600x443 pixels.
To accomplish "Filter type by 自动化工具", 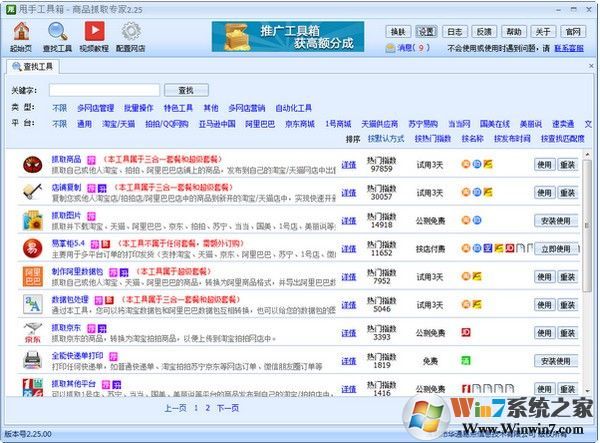I will coord(293,108).
